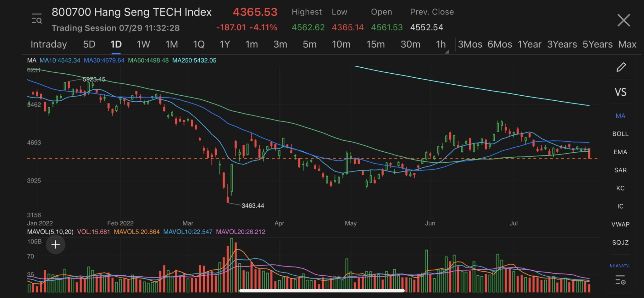Click the MAVOL5:20.864 value
Image resolution: width=644 pixels, height=298 pixels.
point(137,232)
